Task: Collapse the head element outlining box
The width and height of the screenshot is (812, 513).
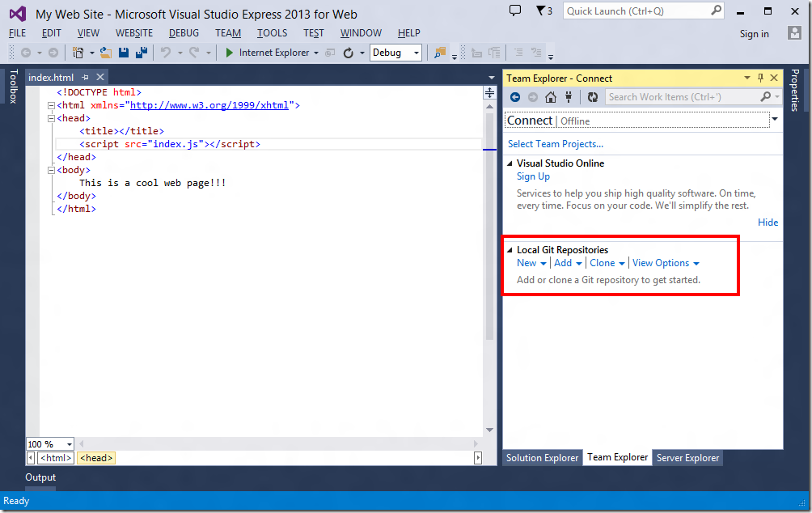Action: tap(51, 118)
